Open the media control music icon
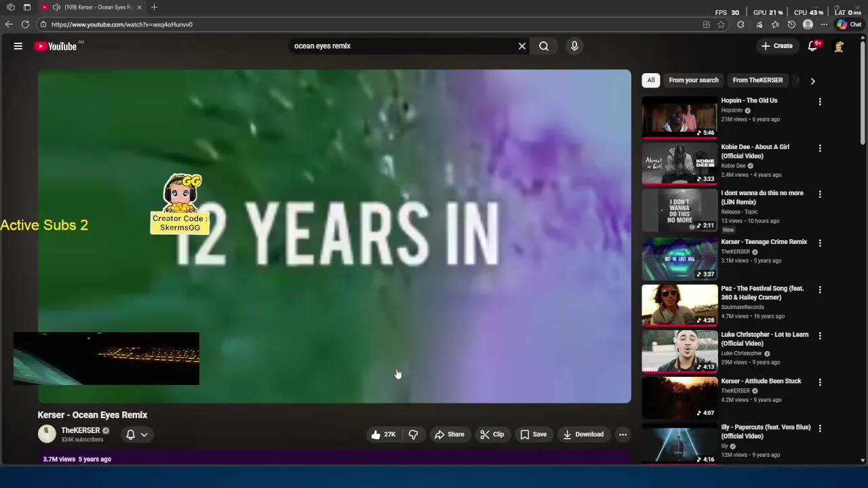 [759, 24]
